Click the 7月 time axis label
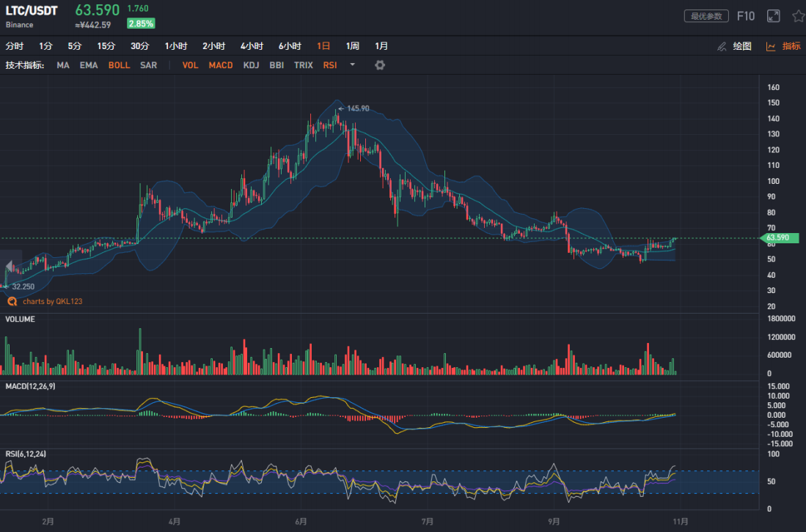The width and height of the screenshot is (806, 532). tap(427, 521)
